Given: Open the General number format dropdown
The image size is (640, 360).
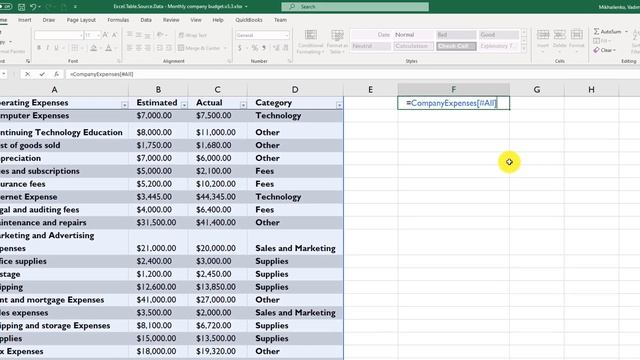Looking at the screenshot, I should point(287,35).
